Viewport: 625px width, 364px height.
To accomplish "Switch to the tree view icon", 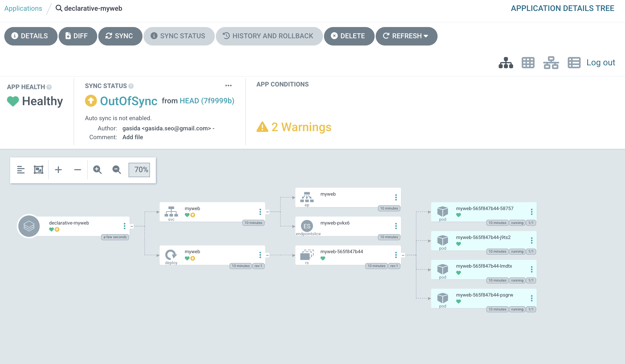I will (x=506, y=63).
